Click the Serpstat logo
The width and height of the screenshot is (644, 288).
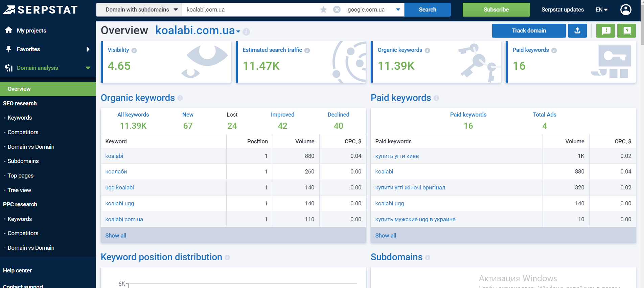point(41,10)
